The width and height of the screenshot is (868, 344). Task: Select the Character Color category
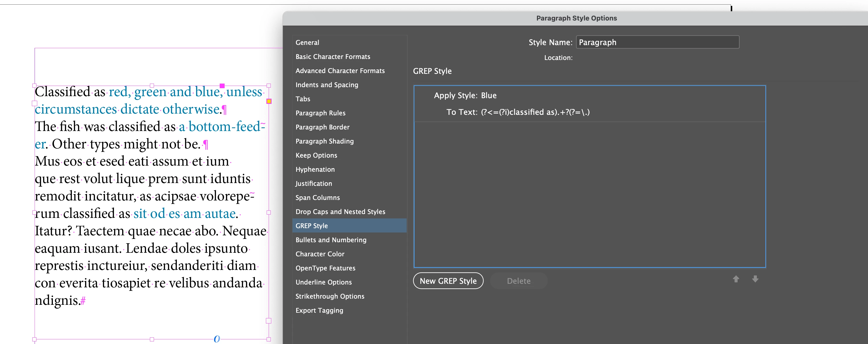(x=320, y=254)
